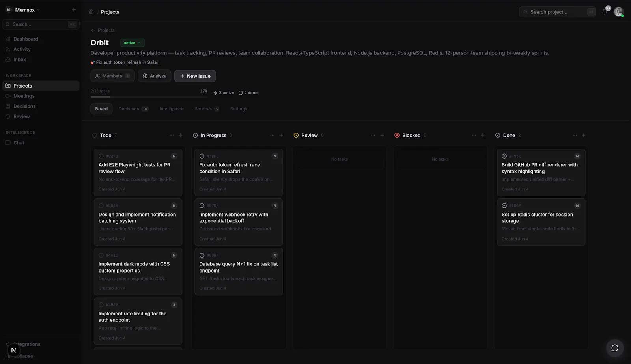This screenshot has height=364, width=631.
Task: Click assignee J badge on task #2049
Action: pos(174,305)
